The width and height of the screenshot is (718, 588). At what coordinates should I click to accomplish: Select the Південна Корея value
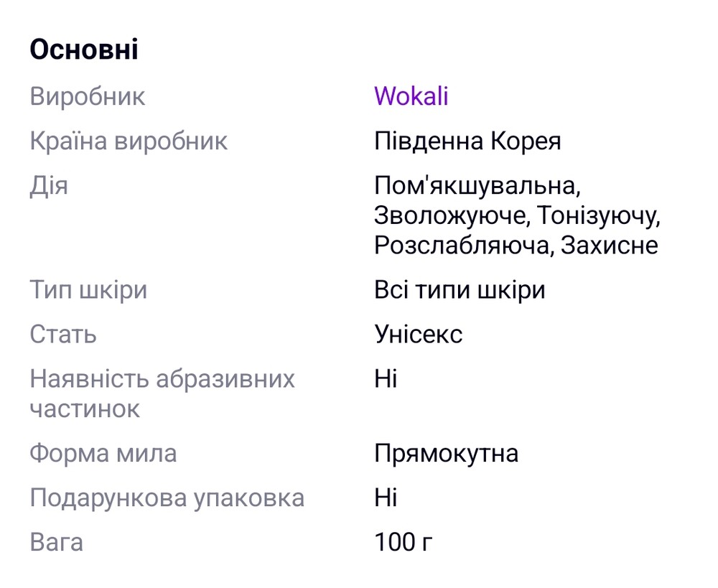click(467, 141)
